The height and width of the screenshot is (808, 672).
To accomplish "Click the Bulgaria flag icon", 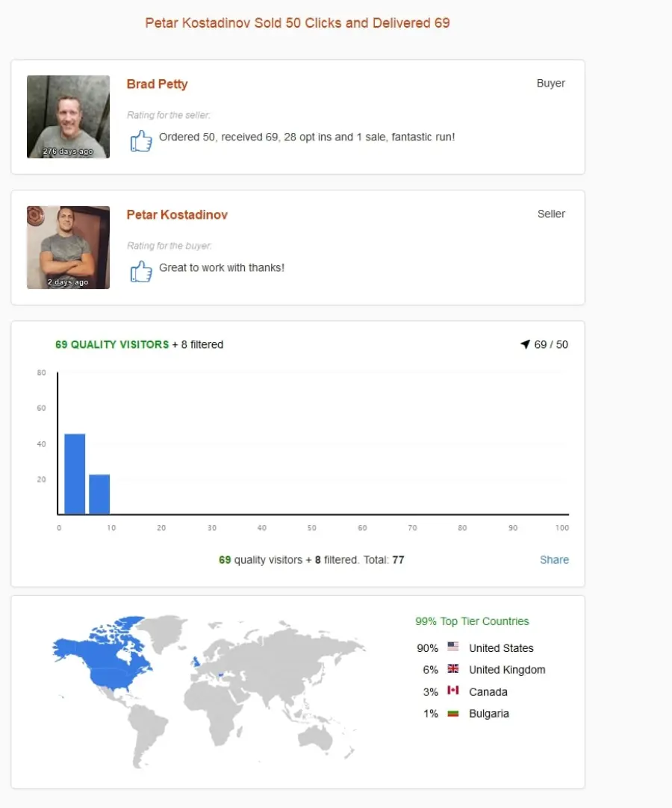I will [453, 714].
